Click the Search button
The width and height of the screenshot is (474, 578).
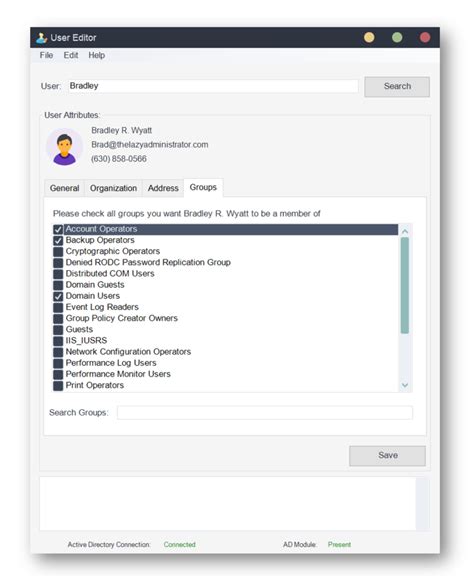click(397, 87)
